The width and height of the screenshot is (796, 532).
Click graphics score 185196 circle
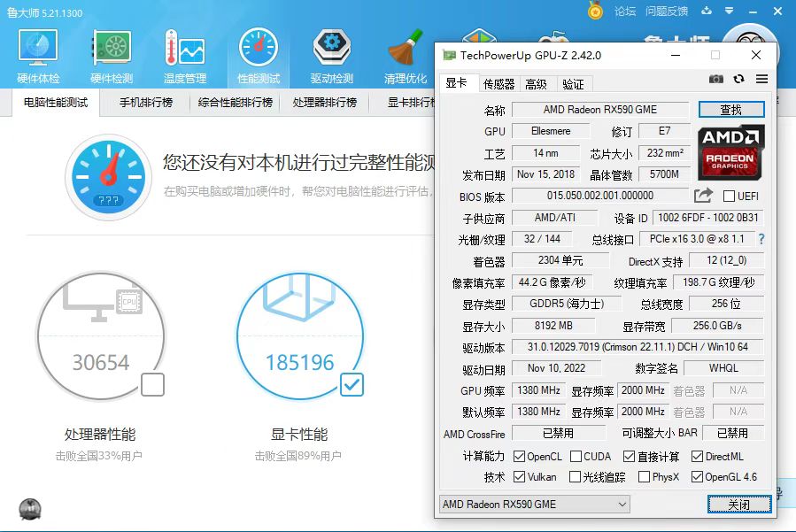tap(300, 336)
